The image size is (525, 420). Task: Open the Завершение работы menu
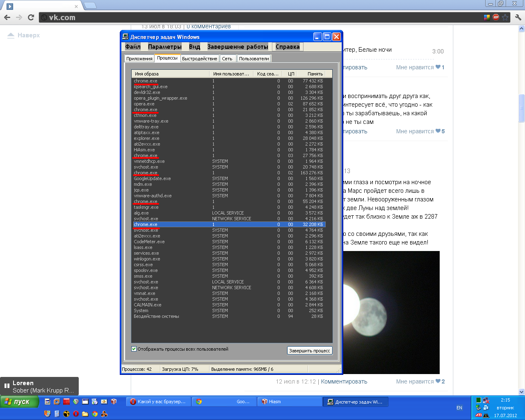click(237, 47)
